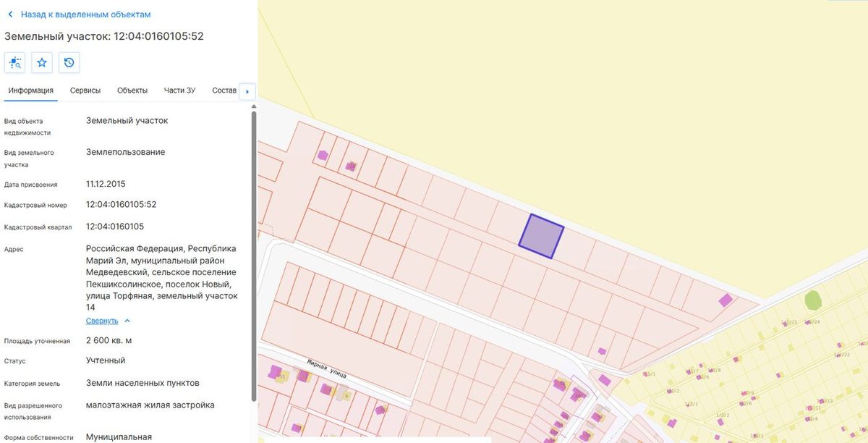Screen dimensions: 868x443
Task: Click chevron next to Свернуть
Action: 127,321
